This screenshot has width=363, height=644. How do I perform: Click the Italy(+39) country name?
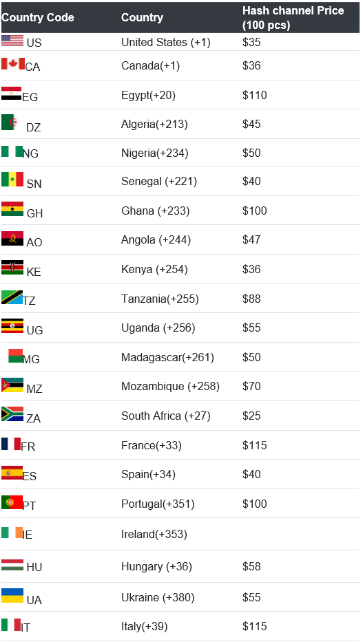click(x=144, y=627)
